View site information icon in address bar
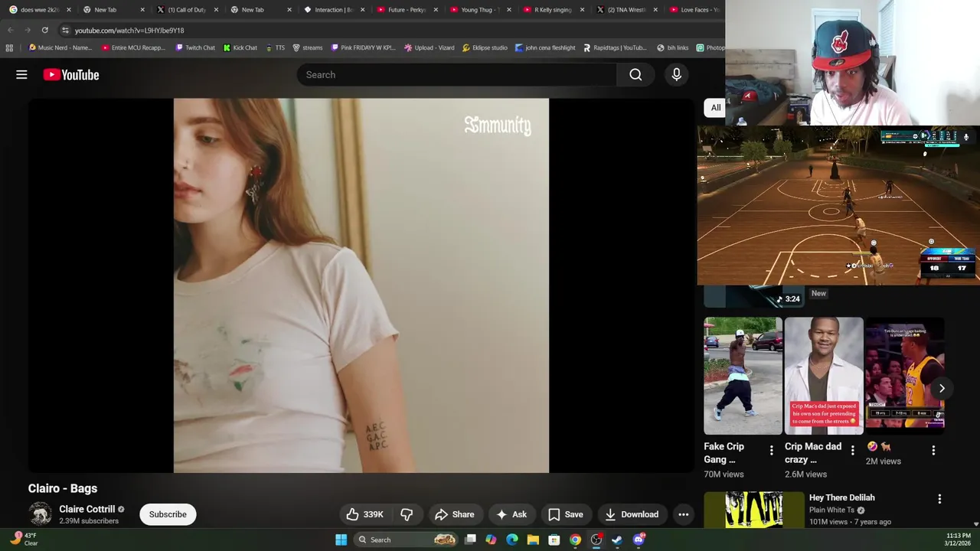The height and width of the screenshot is (551, 980). [65, 30]
